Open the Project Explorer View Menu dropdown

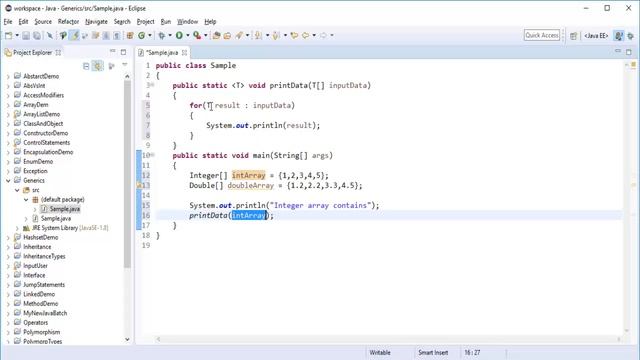point(124,65)
